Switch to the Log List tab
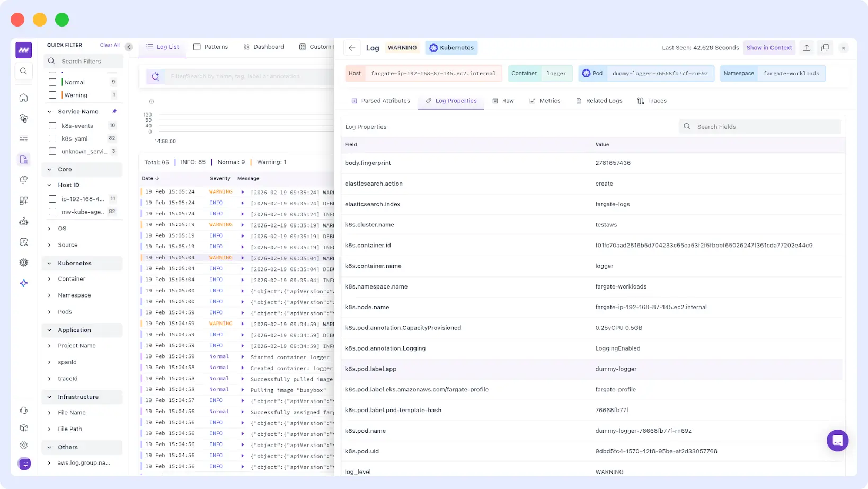Viewport: 868px width, 489px height. tap(163, 47)
